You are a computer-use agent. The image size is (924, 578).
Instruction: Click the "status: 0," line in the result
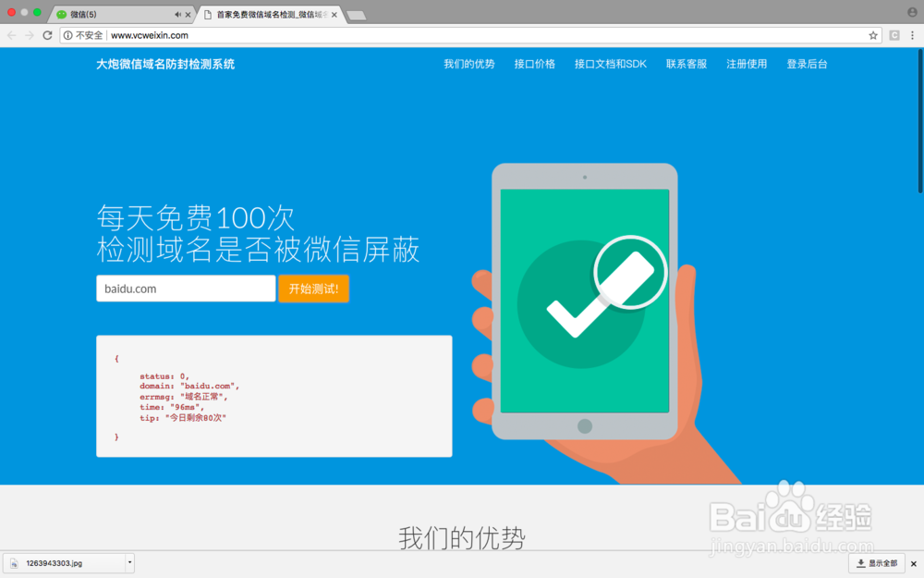coord(164,376)
